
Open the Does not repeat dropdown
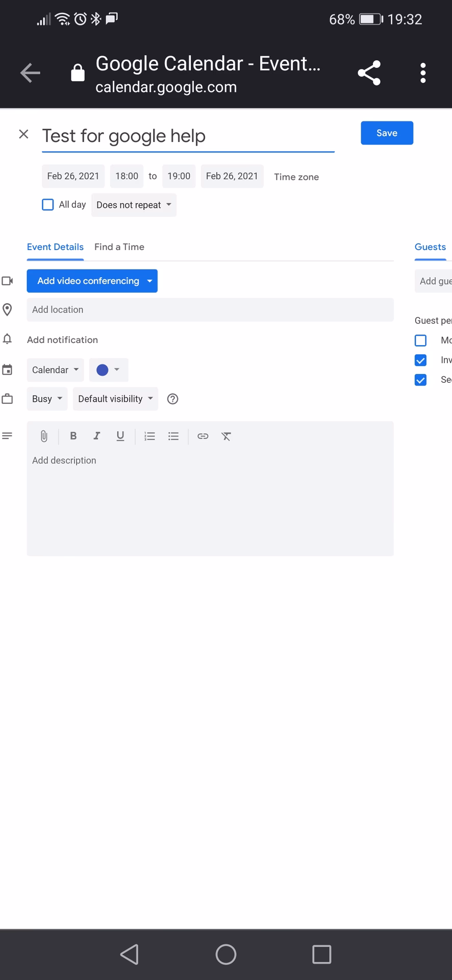coord(134,205)
